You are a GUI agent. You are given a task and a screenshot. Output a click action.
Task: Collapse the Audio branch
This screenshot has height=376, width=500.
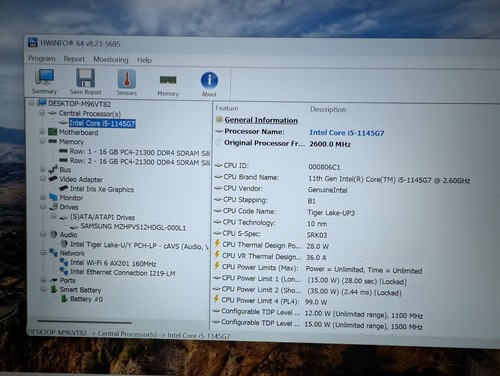[x=43, y=234]
